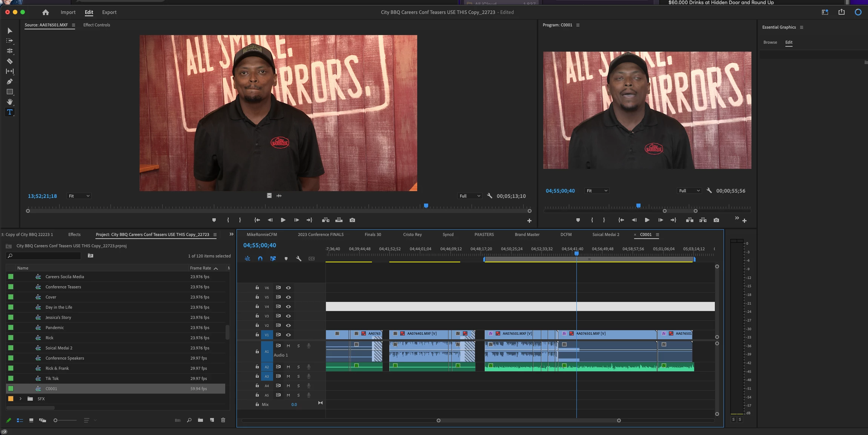Step forward one frame in Program monitor
Image resolution: width=868 pixels, height=435 pixels.
[661, 220]
